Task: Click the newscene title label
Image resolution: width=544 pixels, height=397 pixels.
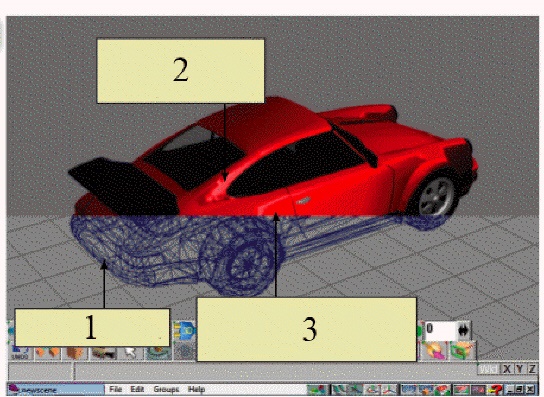Action: [38, 390]
